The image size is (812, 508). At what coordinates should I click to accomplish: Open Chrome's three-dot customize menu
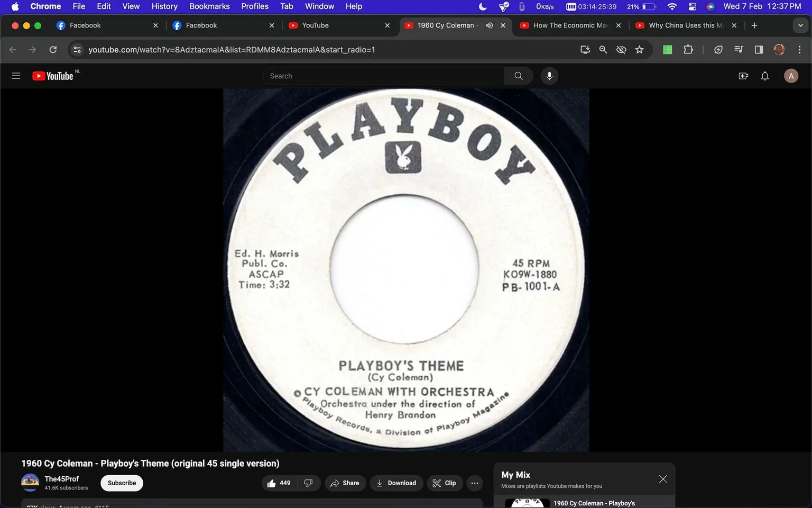pos(799,49)
